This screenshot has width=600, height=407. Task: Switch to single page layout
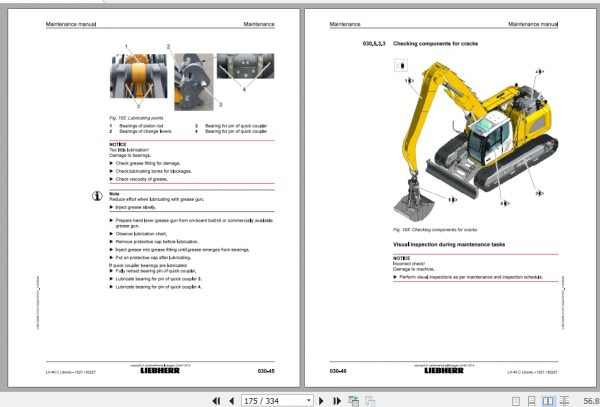click(516, 401)
